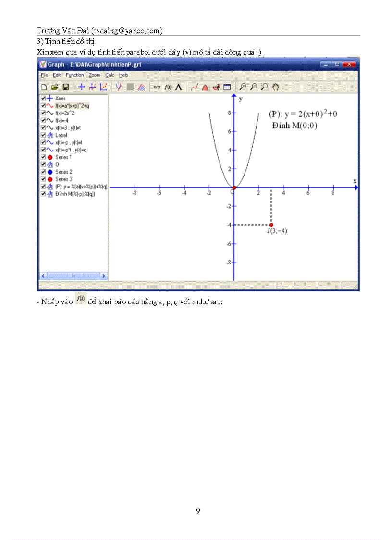The image size is (392, 540).
Task: Select the insert point series tool
Action: pyautogui.click(x=103, y=87)
